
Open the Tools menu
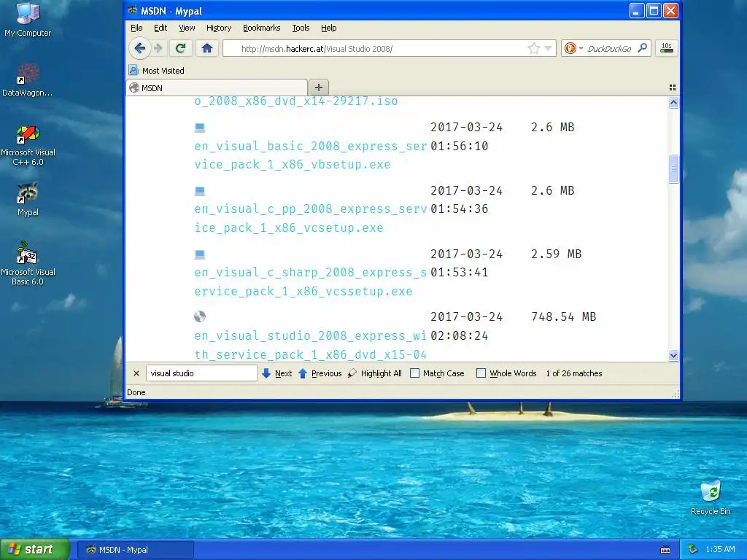[x=301, y=28]
